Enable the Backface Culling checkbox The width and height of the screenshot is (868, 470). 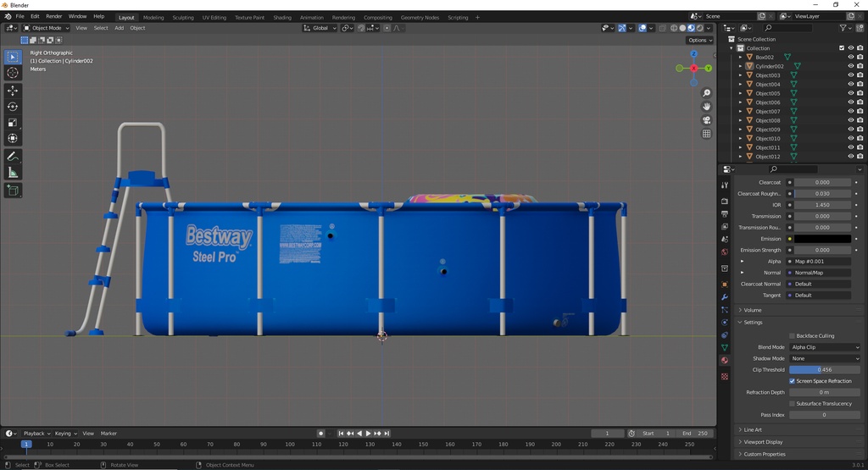pyautogui.click(x=793, y=336)
